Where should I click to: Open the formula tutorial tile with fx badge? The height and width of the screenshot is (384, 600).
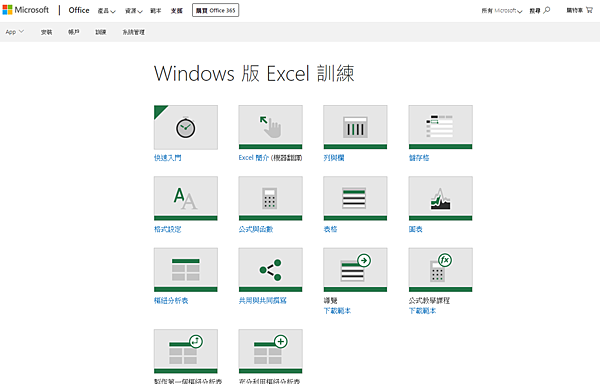point(440,270)
